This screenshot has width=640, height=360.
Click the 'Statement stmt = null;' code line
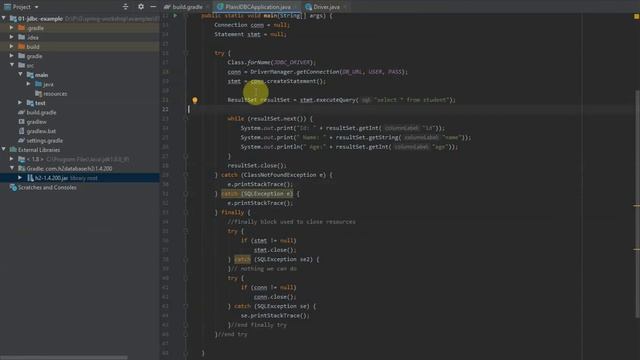click(x=250, y=35)
